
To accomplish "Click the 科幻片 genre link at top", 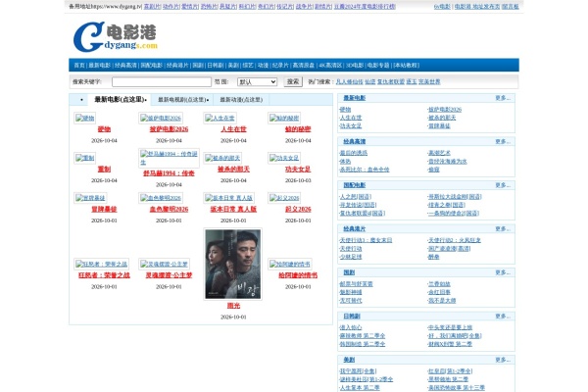I will [248, 7].
